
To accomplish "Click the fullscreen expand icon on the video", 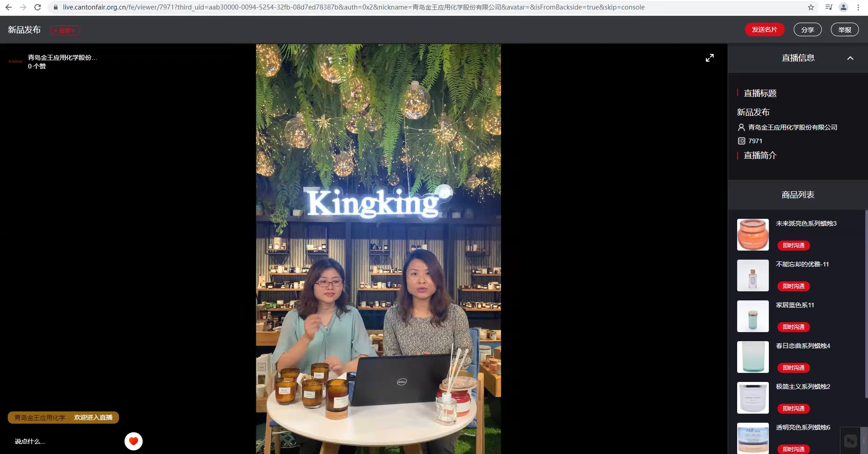I will (x=710, y=58).
